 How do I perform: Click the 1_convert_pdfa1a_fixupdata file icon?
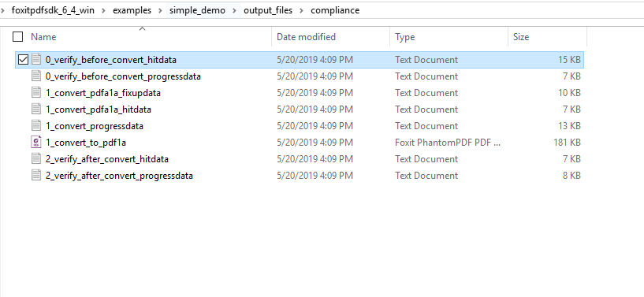click(36, 93)
